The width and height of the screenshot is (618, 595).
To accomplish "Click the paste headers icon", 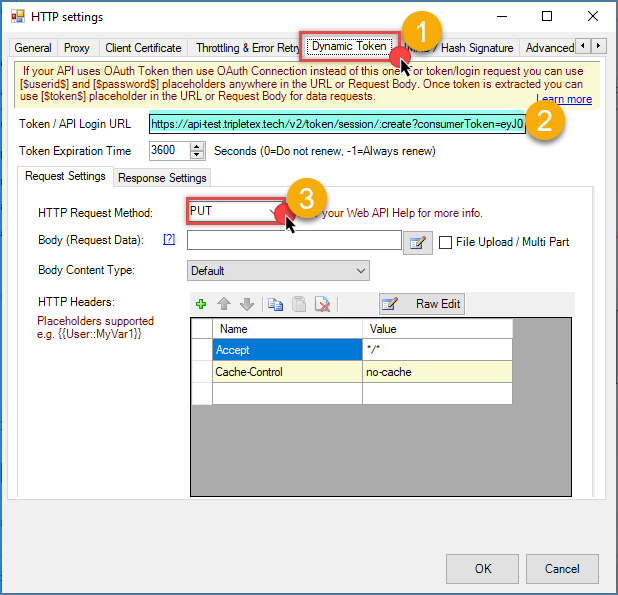I will (299, 304).
